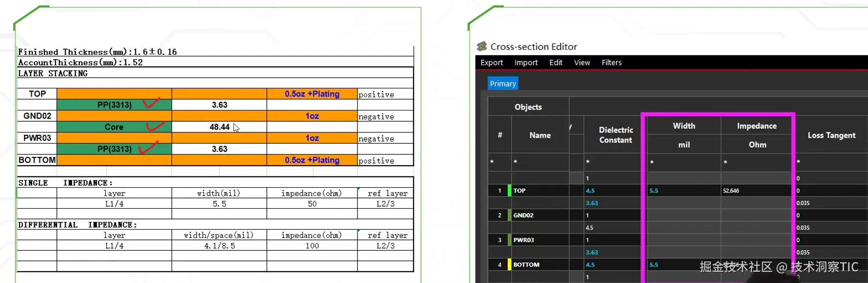Click row number 1 in editor
The height and width of the screenshot is (283, 868).
pos(500,191)
